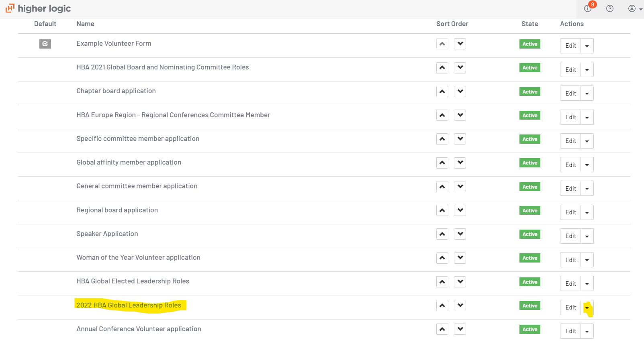Select the Example Volunteer Form name

[x=114, y=43]
